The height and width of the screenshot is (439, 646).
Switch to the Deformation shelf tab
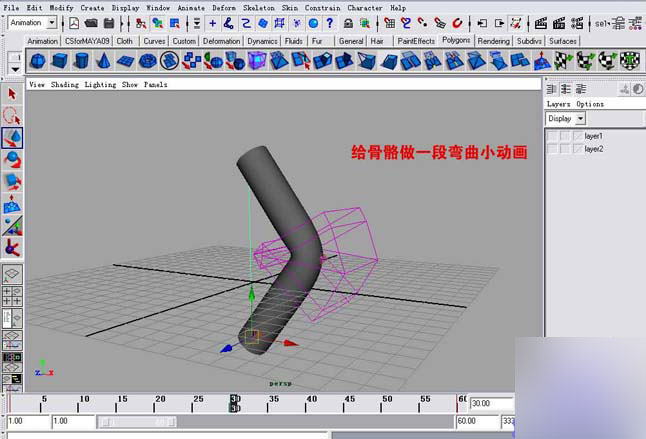coord(222,41)
